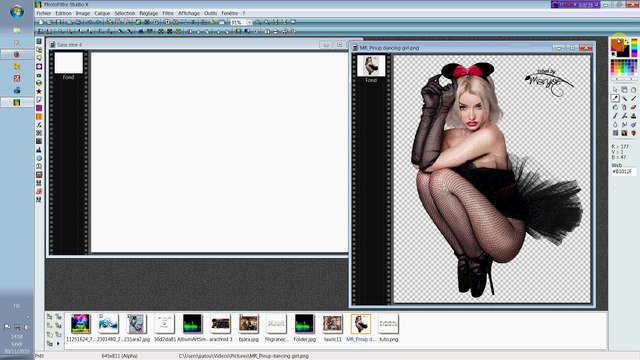Screen dimensions: 640x360
Task: Select the Selection arrow tool
Action: pos(615,89)
